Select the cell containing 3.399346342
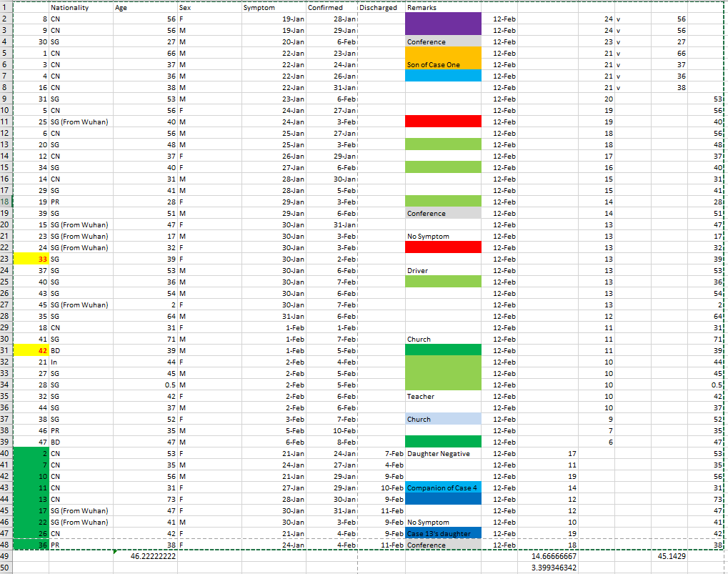This screenshot has width=728, height=574. point(554,568)
